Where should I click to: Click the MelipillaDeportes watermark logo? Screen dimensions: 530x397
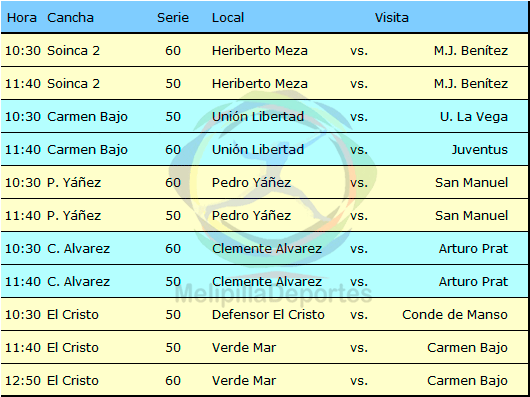[x=273, y=198]
